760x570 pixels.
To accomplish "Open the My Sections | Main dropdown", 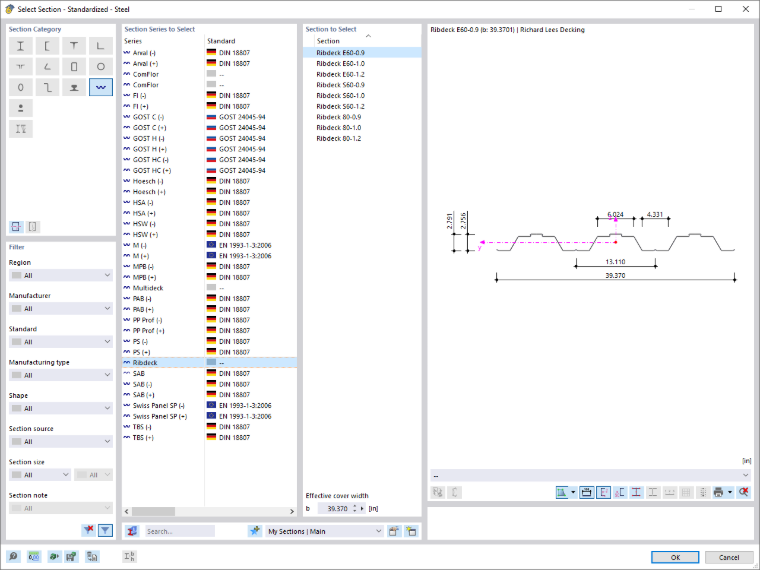I will pyautogui.click(x=325, y=531).
